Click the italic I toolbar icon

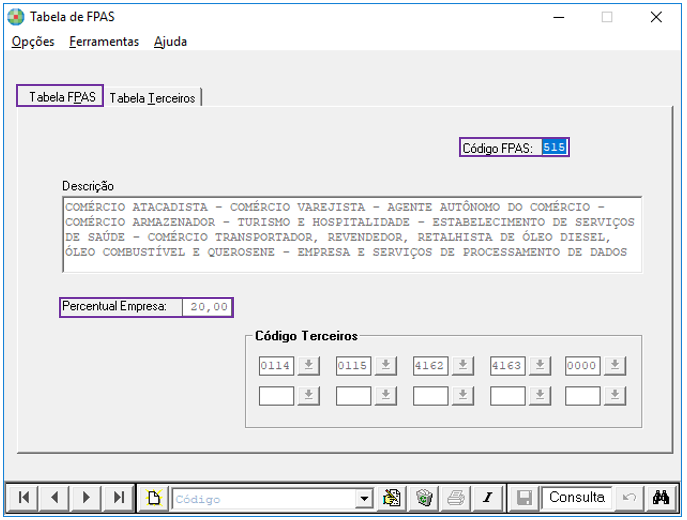(x=487, y=498)
